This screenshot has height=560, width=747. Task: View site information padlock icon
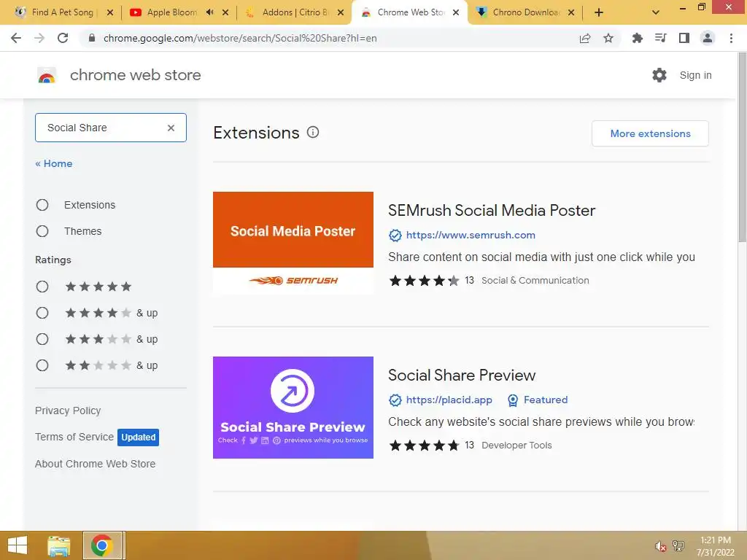click(92, 38)
